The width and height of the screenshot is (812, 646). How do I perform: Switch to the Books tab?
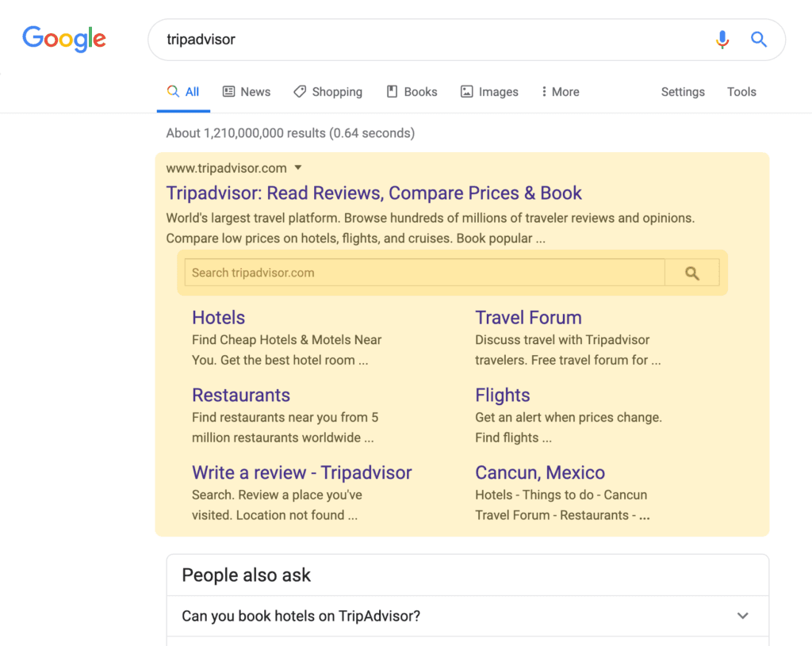point(412,92)
